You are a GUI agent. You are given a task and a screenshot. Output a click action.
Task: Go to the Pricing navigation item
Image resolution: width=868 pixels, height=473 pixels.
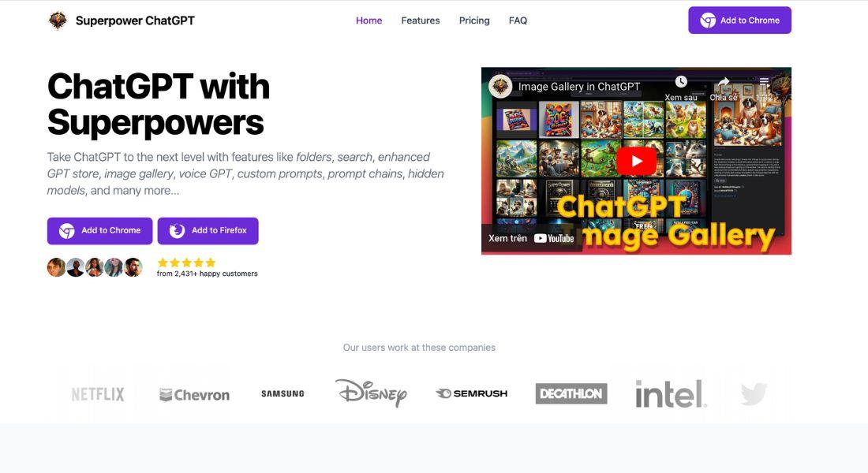474,20
